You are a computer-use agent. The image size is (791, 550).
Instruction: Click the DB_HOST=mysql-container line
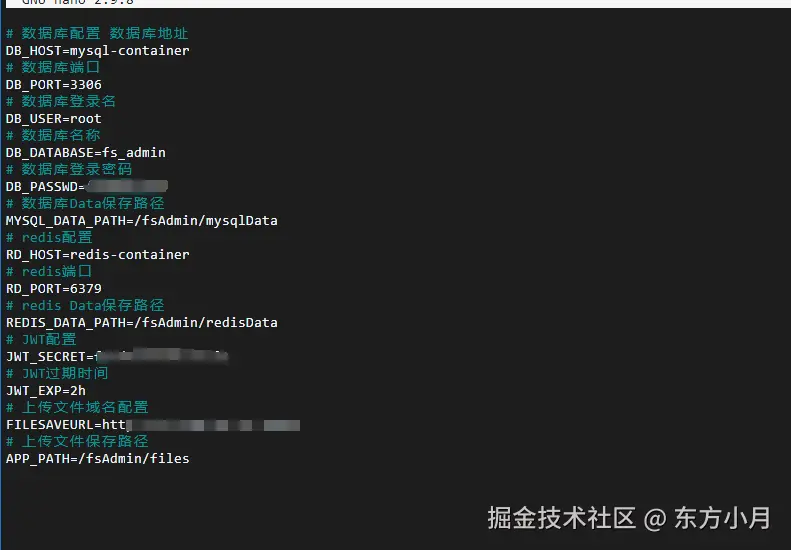click(97, 50)
